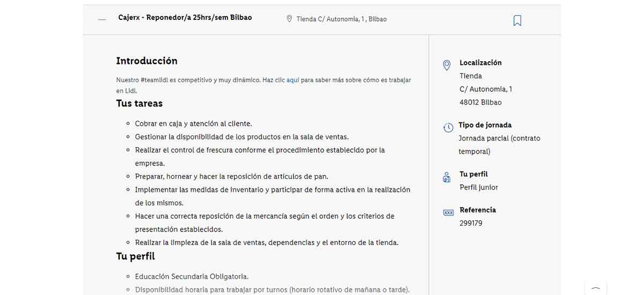Collapse the job posting using the dash icon
The width and height of the screenshot is (644, 295).
click(x=102, y=20)
